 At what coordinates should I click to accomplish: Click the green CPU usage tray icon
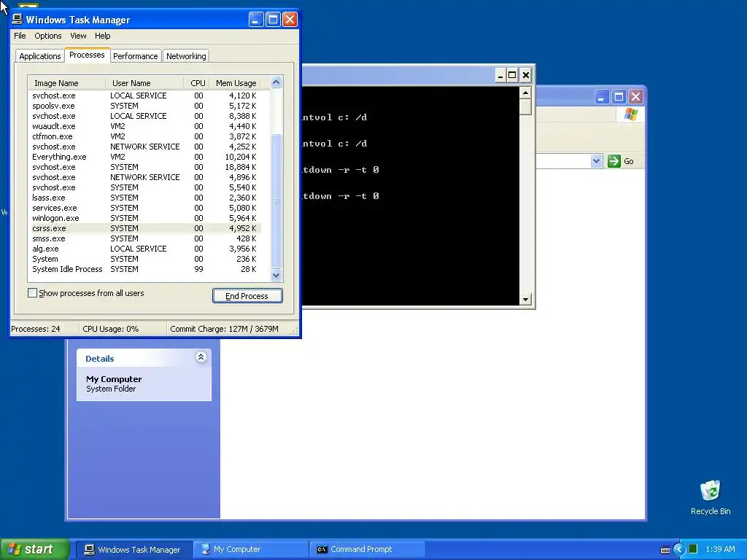pyautogui.click(x=693, y=549)
